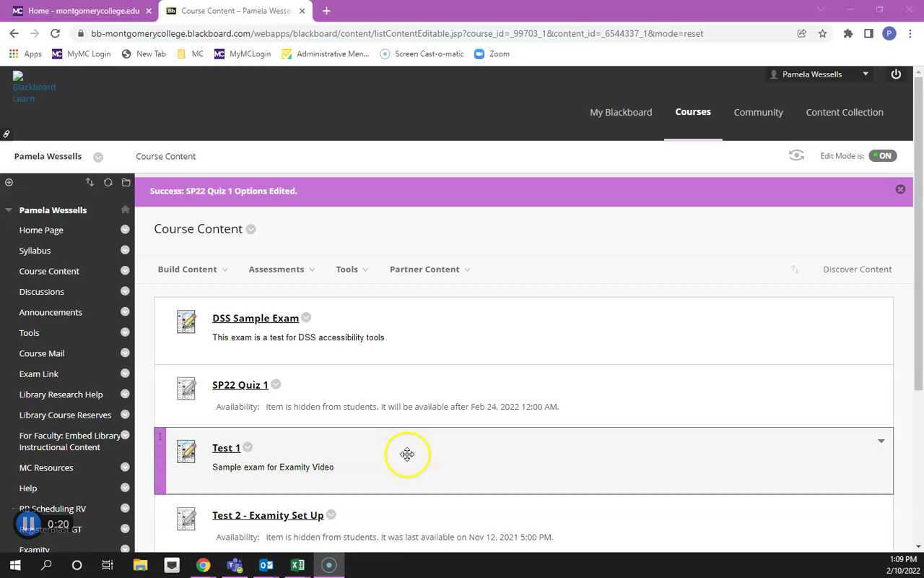Click the add menu item plus icon
This screenshot has width=924, height=578.
(x=9, y=182)
